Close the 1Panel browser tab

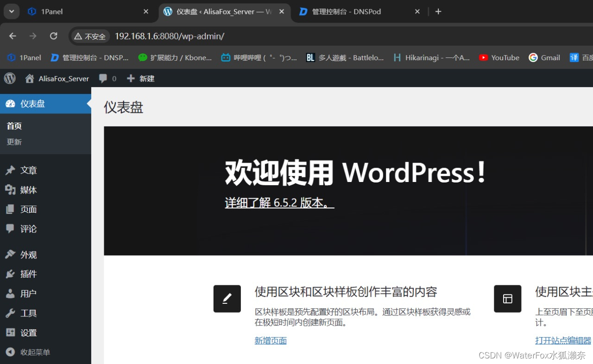[x=146, y=12]
